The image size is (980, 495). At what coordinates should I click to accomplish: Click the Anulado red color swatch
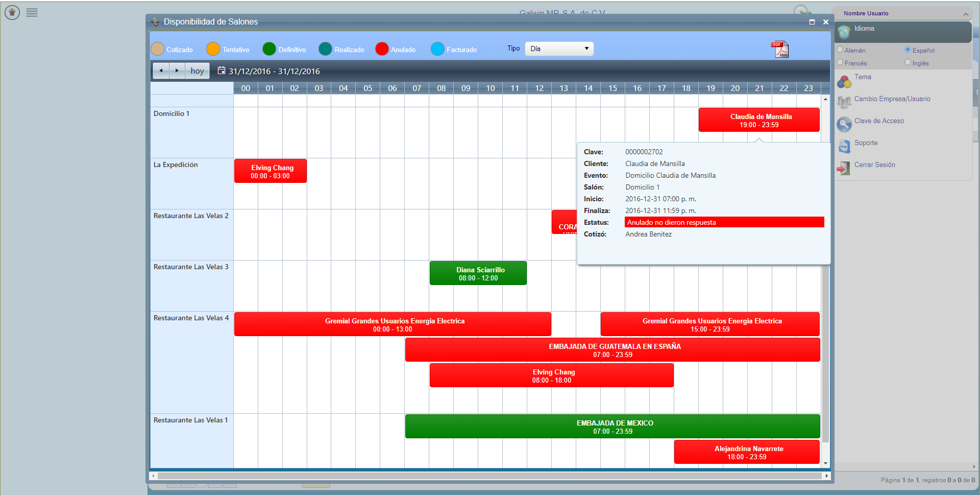(x=382, y=49)
